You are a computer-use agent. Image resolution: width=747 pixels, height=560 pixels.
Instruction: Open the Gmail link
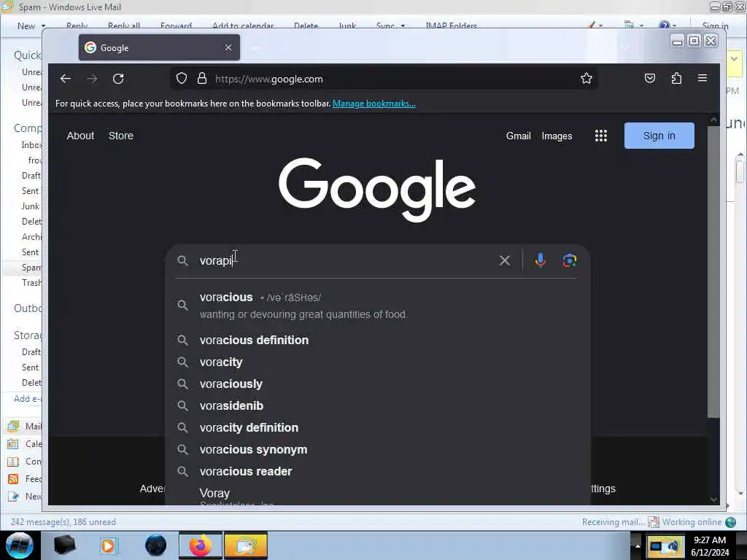[519, 136]
